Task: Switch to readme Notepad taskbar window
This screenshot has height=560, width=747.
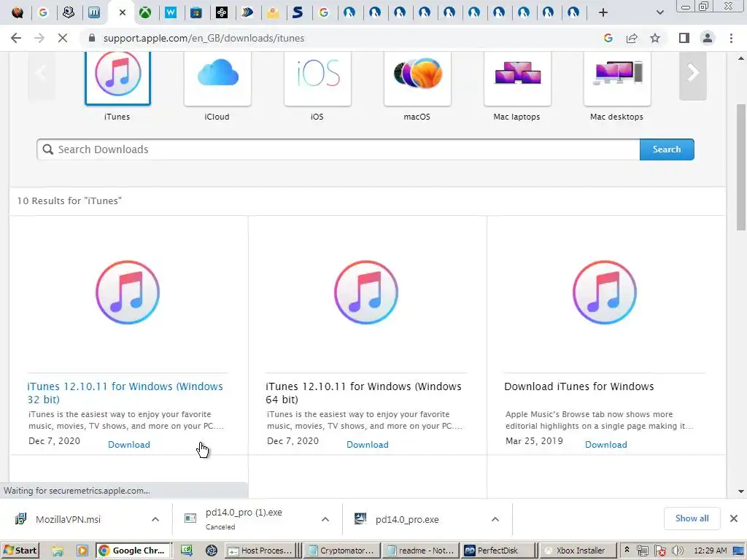Action: [x=421, y=551]
